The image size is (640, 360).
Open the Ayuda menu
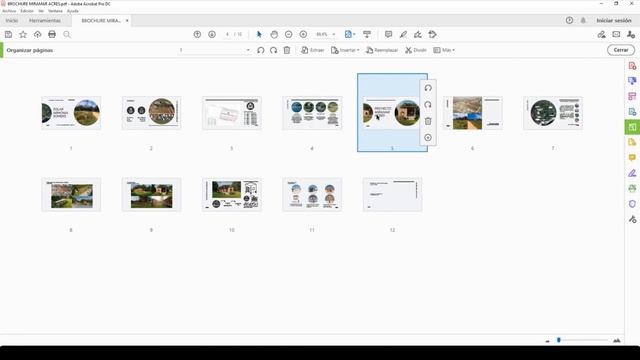click(73, 11)
